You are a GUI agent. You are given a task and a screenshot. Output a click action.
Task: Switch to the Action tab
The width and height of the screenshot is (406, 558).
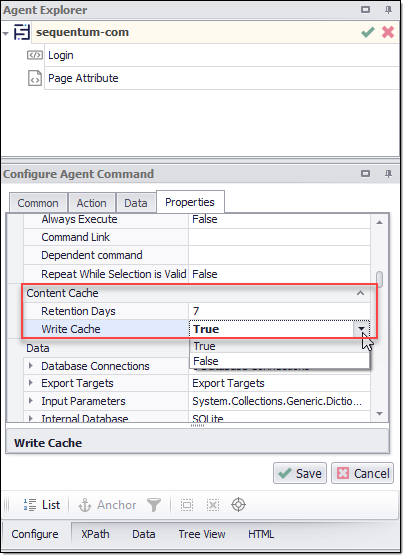[x=91, y=203]
